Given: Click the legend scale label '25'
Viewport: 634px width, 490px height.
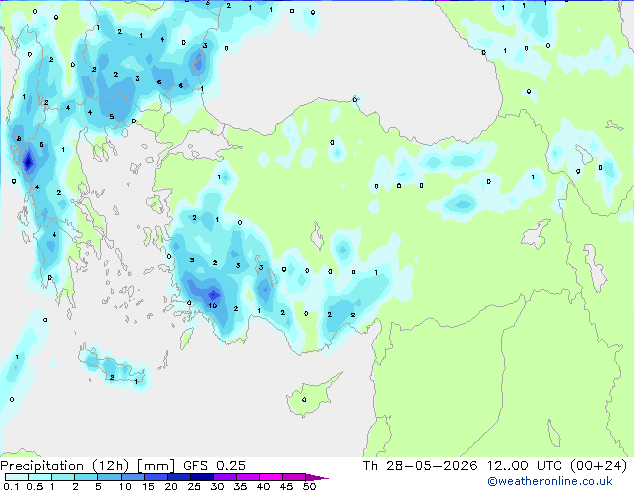Looking at the screenshot, I should 194,486.
